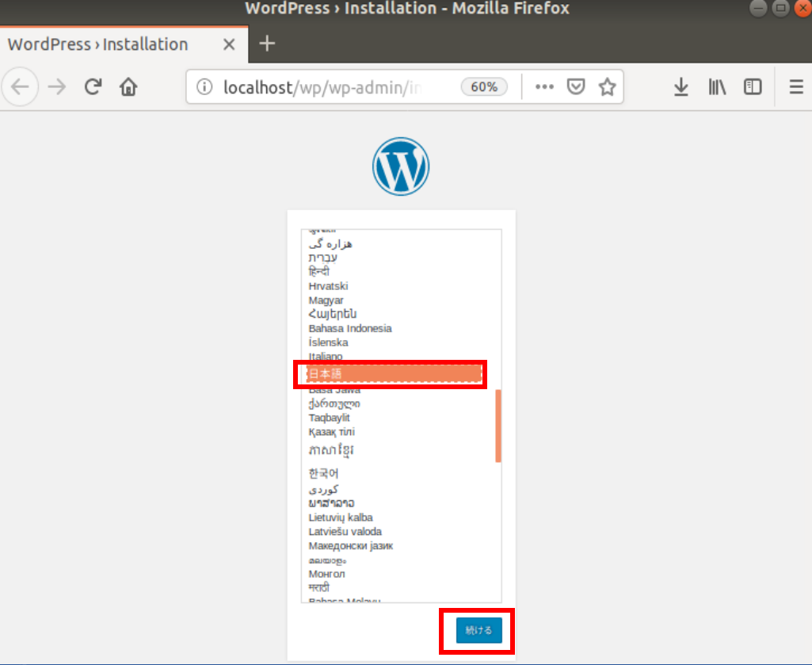The height and width of the screenshot is (665, 812).
Task: Select Հայերեն Armenian language
Action: [333, 314]
